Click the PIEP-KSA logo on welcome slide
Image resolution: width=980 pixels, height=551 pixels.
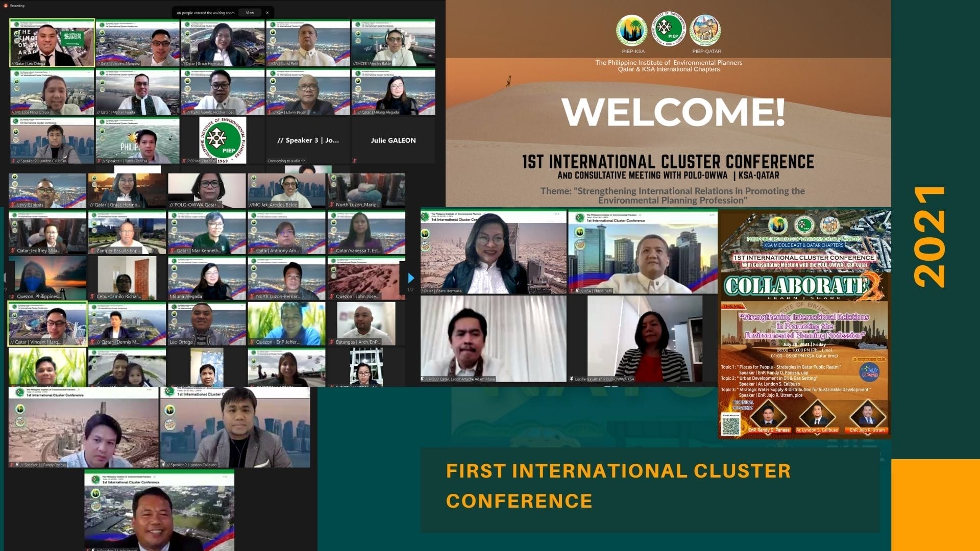(x=632, y=31)
